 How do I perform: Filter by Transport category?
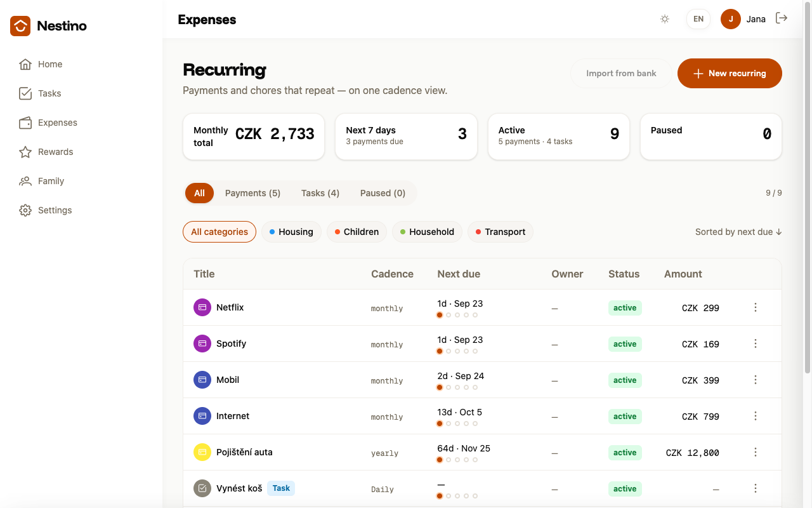[x=501, y=232]
